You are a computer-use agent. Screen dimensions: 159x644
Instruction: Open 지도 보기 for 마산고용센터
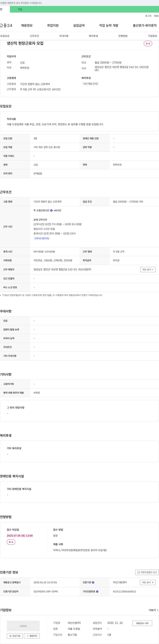click(x=148, y=582)
